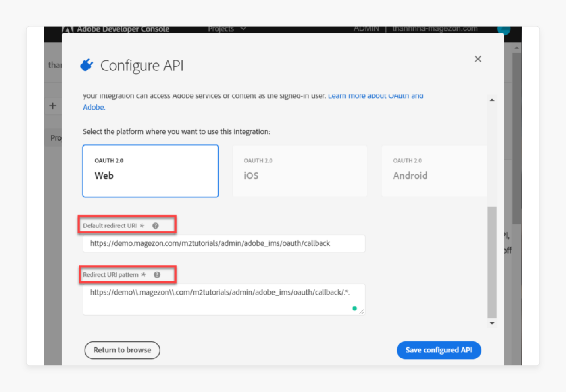Screen dimensions: 566x392
Task: Close the Configure API dialog
Action: [478, 59]
